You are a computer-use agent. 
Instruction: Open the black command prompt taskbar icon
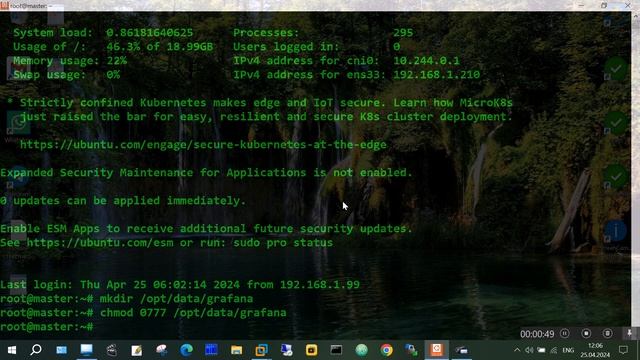(x=336, y=350)
